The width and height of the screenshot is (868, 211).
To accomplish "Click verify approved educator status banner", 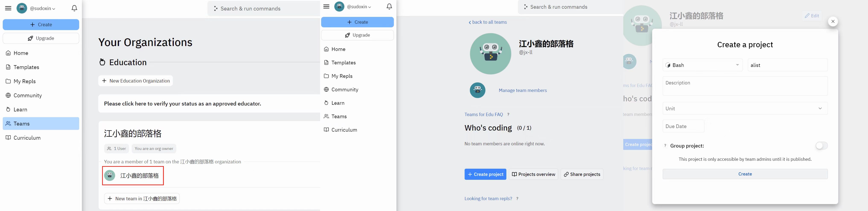I will (x=209, y=104).
